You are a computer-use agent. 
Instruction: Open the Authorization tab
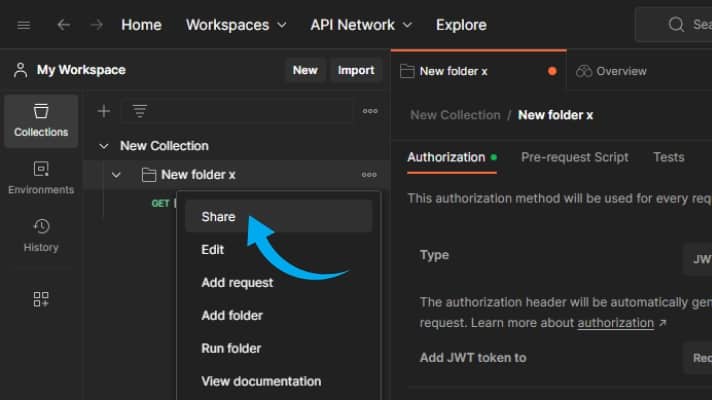[452, 158]
